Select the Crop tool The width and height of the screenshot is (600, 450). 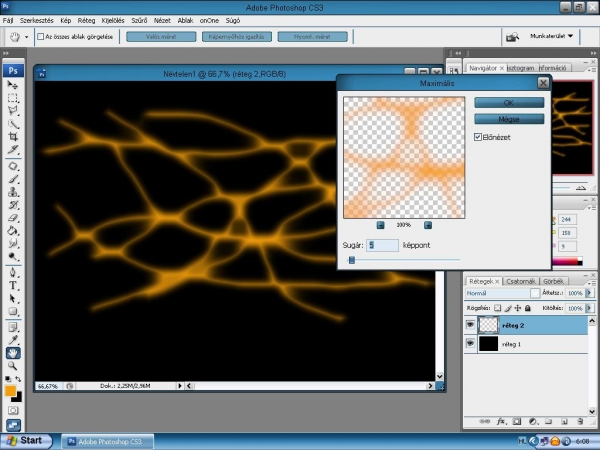pyautogui.click(x=13, y=137)
